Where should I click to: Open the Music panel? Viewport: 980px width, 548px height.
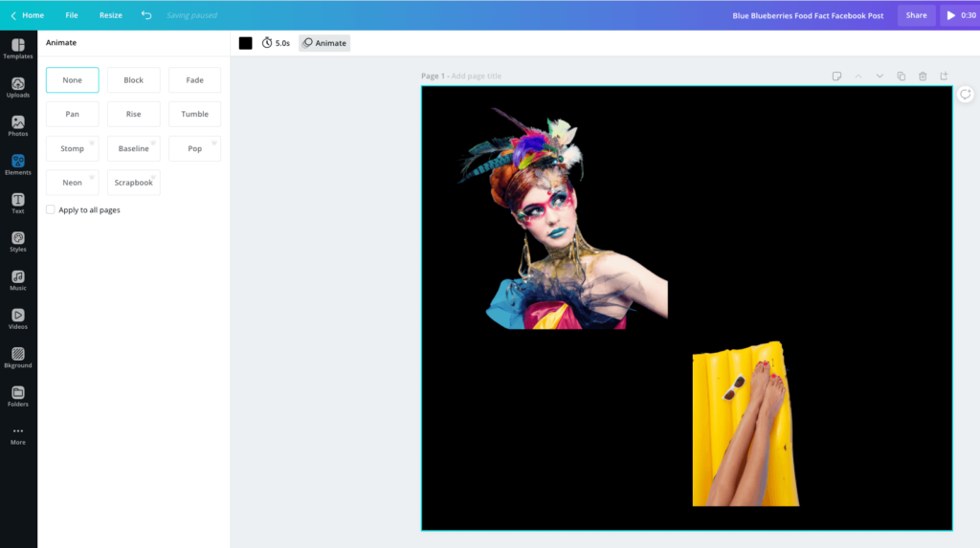[x=18, y=280]
